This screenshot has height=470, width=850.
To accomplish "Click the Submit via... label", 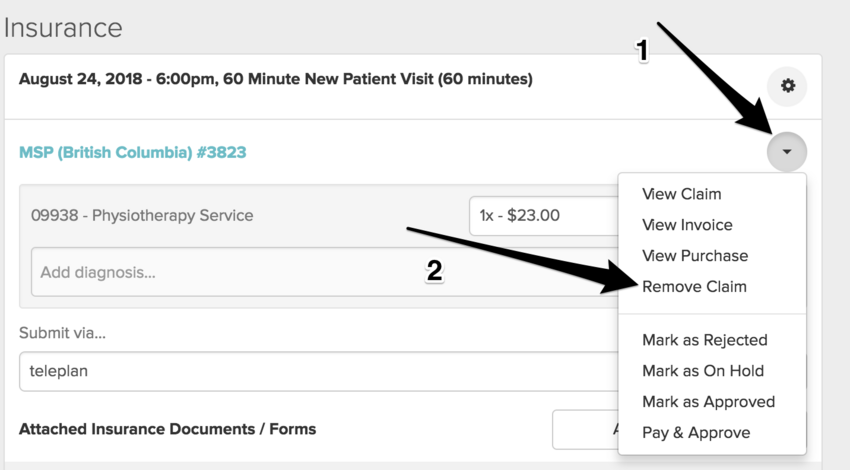I will (x=62, y=333).
